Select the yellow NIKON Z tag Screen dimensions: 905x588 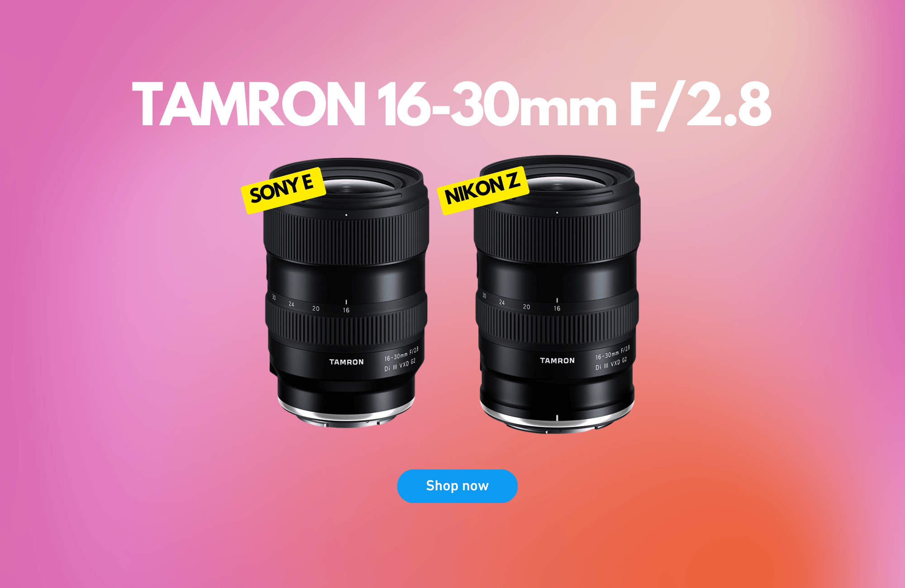coord(483,190)
